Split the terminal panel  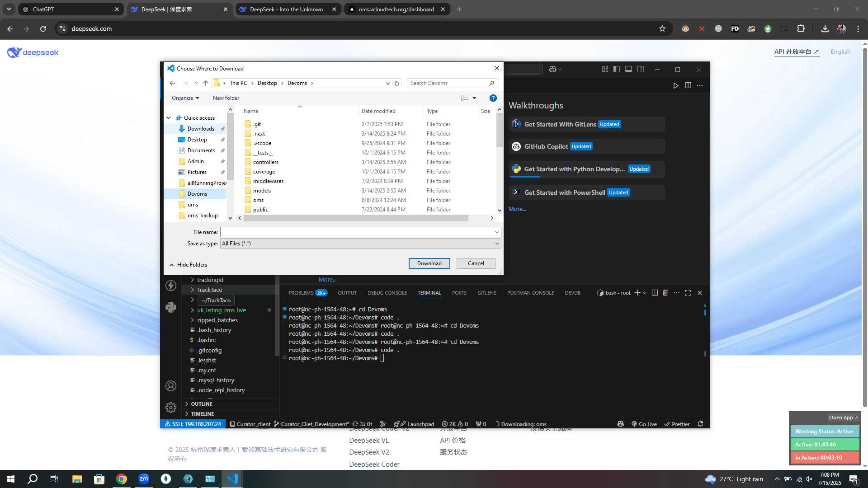[x=655, y=293]
